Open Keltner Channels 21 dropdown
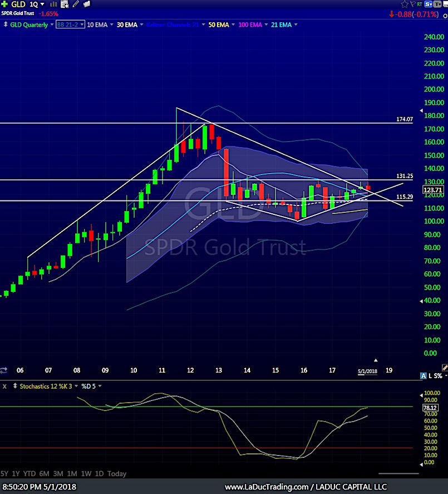448x494 pixels. 203,25
